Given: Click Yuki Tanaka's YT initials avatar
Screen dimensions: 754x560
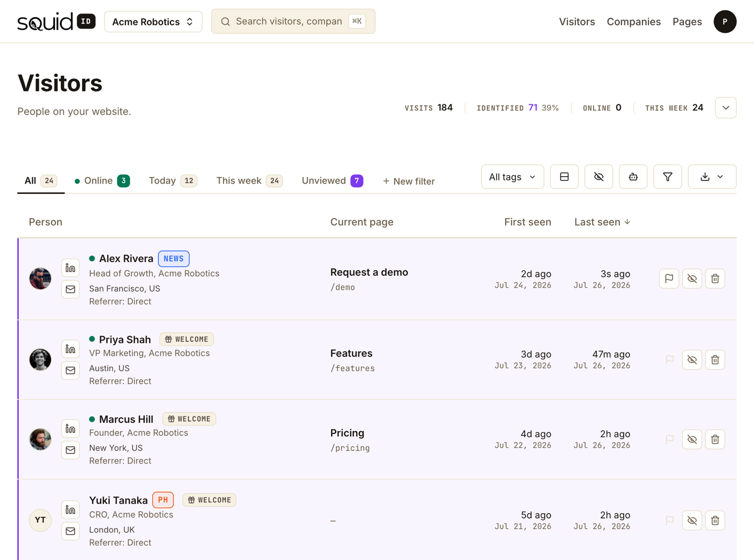Looking at the screenshot, I should pos(40,520).
